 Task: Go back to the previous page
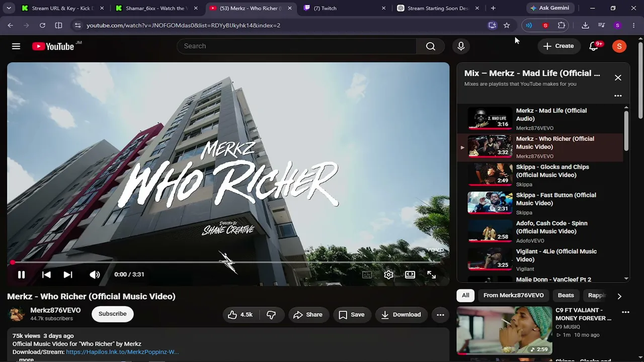11,25
